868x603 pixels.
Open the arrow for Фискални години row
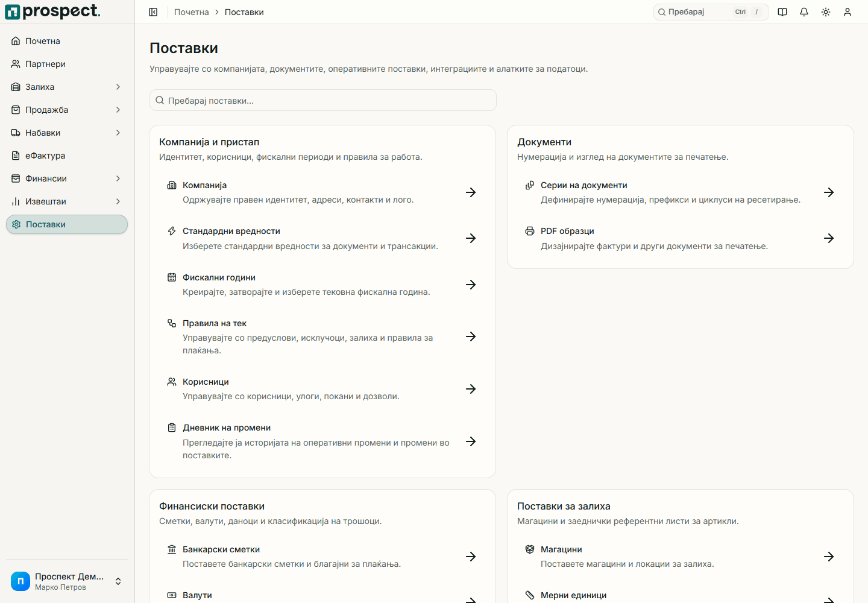click(471, 285)
